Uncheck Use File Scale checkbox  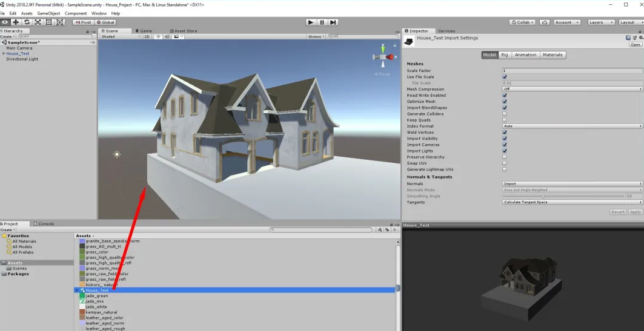point(505,77)
